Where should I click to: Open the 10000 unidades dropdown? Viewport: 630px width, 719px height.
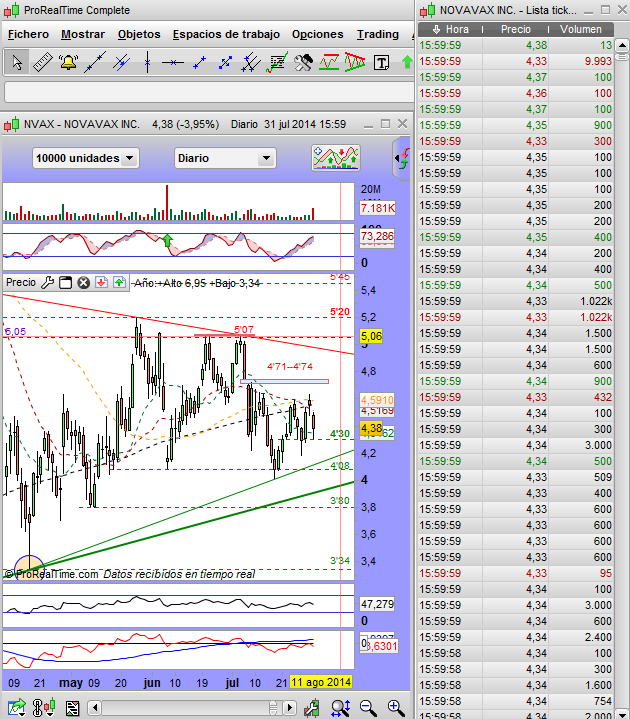point(86,158)
